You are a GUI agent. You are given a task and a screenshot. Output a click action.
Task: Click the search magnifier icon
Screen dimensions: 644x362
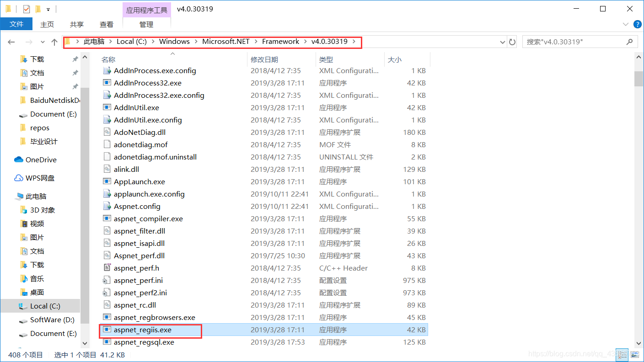pos(629,42)
